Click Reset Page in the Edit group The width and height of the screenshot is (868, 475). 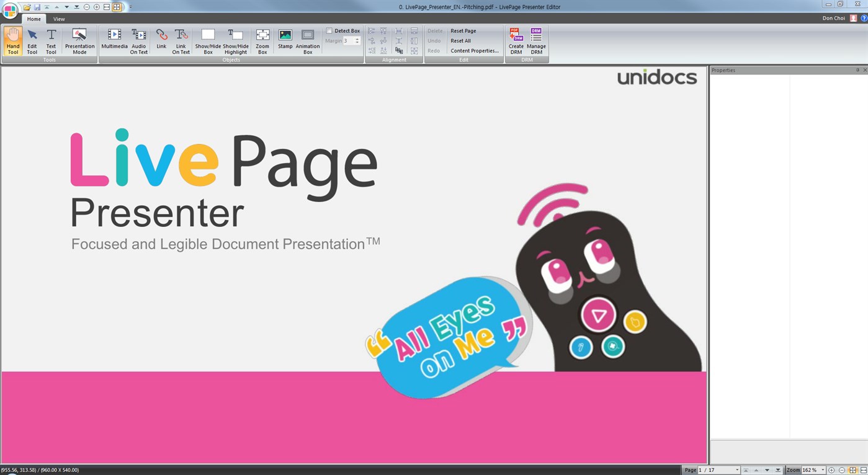click(462, 30)
